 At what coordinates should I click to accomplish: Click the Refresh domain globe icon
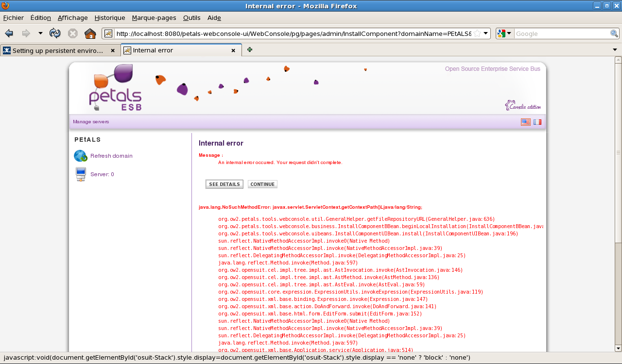point(80,156)
